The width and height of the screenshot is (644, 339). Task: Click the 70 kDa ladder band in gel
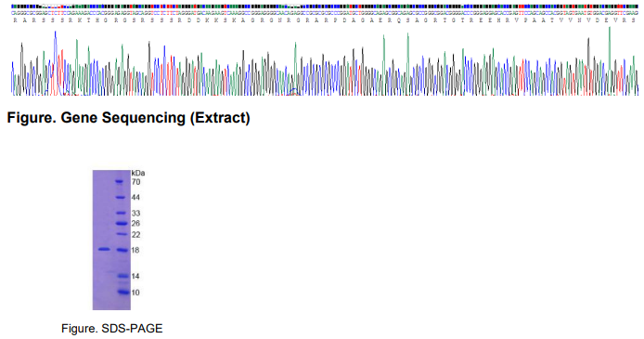coord(120,182)
